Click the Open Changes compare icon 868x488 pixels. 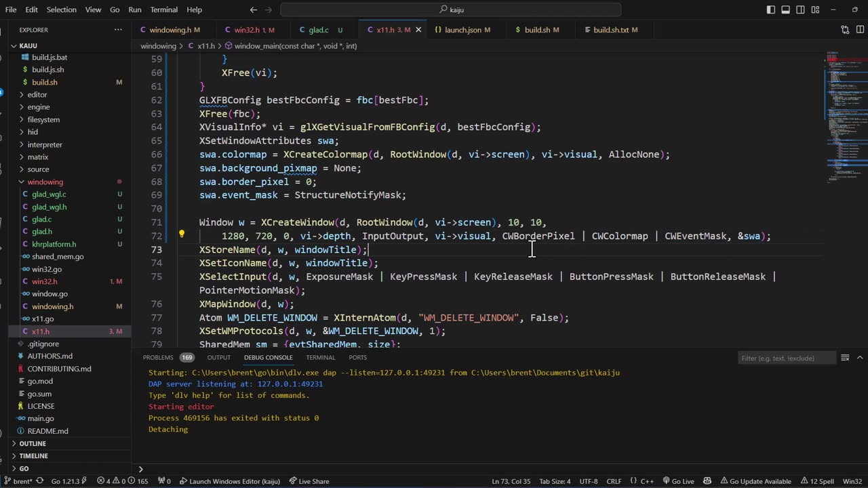pyautogui.click(x=845, y=30)
